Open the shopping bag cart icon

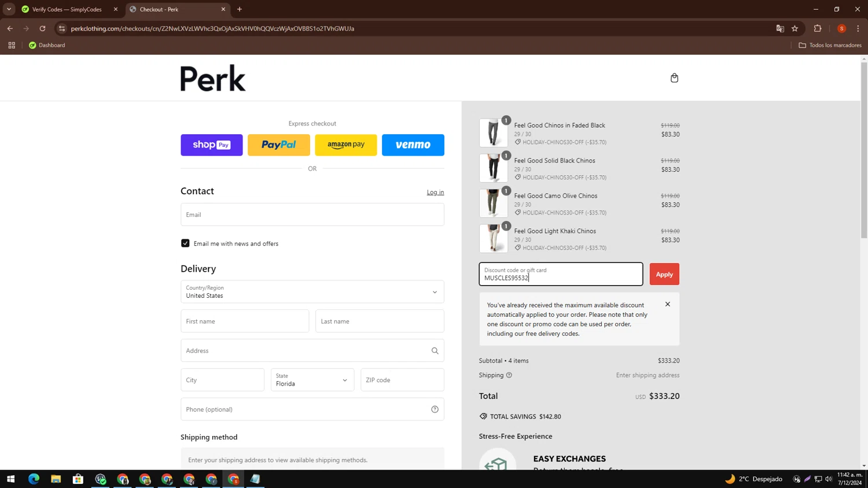(x=674, y=78)
